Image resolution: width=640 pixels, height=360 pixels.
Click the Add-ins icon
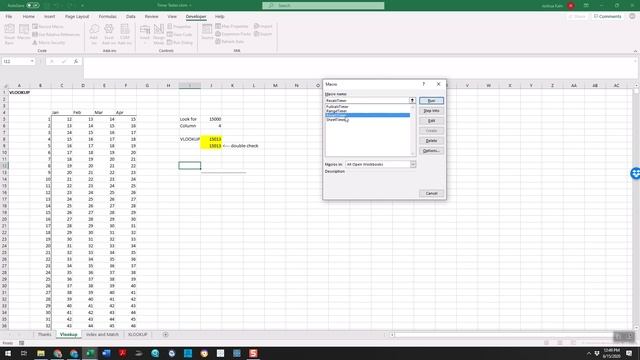(x=94, y=34)
